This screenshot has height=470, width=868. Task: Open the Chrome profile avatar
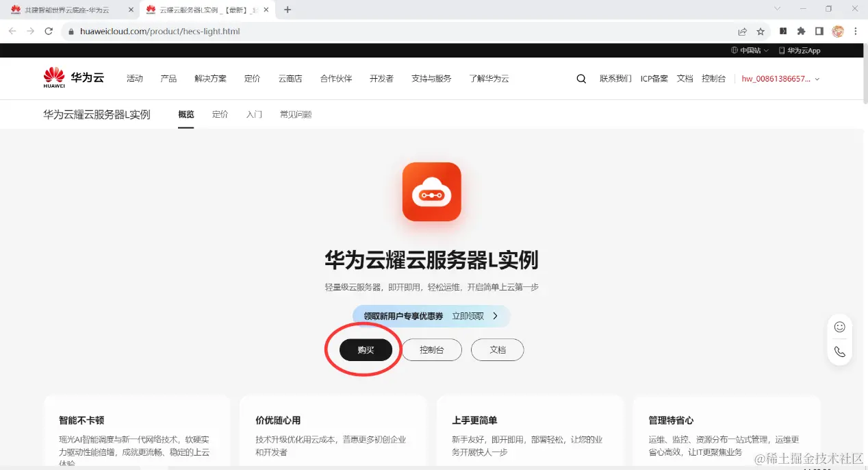click(x=838, y=31)
